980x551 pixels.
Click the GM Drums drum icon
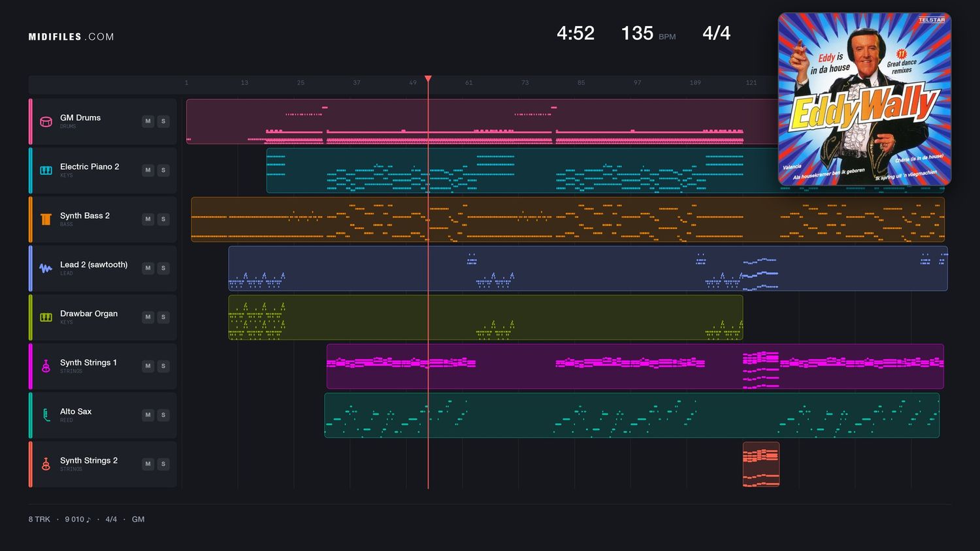[x=46, y=121]
